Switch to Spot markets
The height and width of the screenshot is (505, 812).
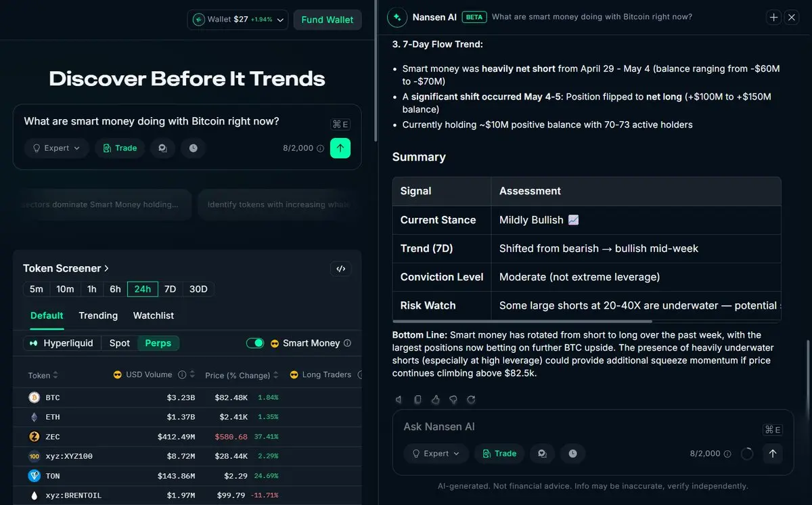tap(120, 343)
